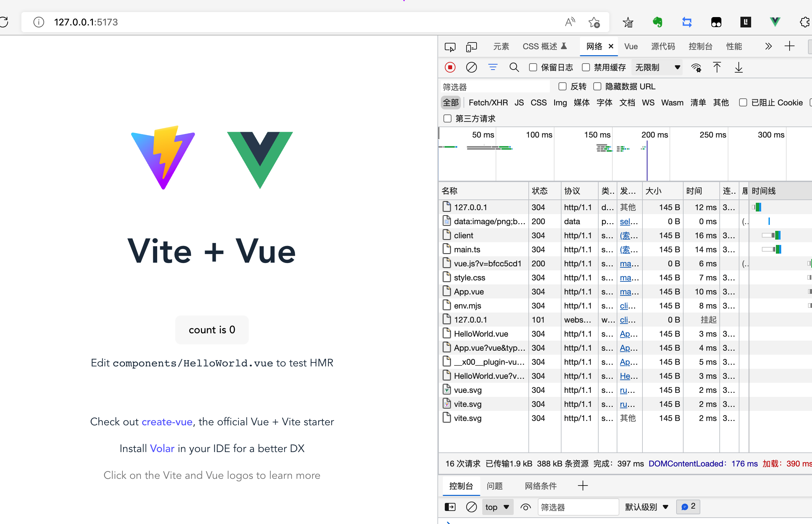Check the 已阻止 Cookie checkbox
The width and height of the screenshot is (812, 524).
743,102
